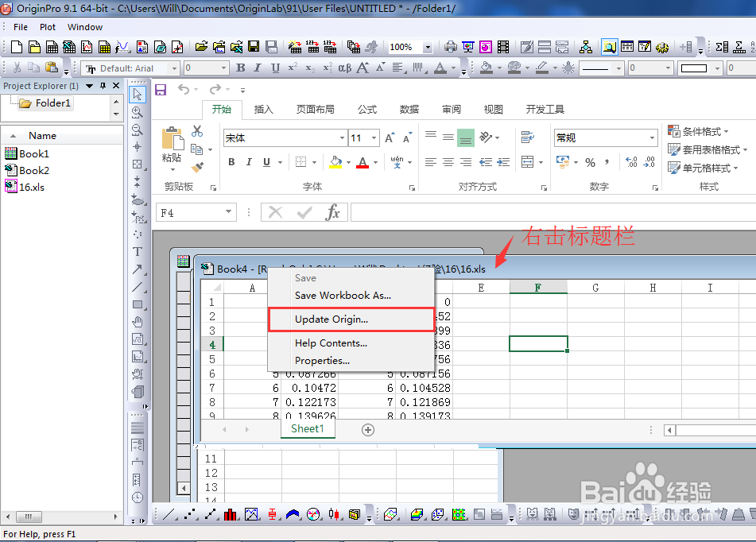Switch to the 公式 ribbon tab

coord(367,110)
